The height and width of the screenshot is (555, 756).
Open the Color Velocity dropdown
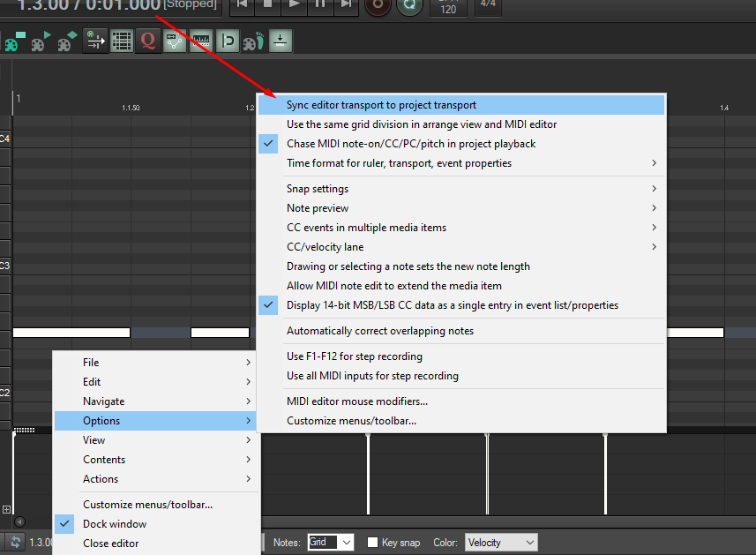coord(501,543)
